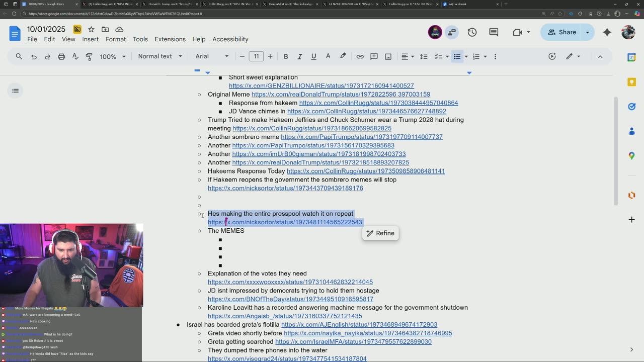Click the Share button
This screenshot has width=644, height=362.
(x=561, y=32)
